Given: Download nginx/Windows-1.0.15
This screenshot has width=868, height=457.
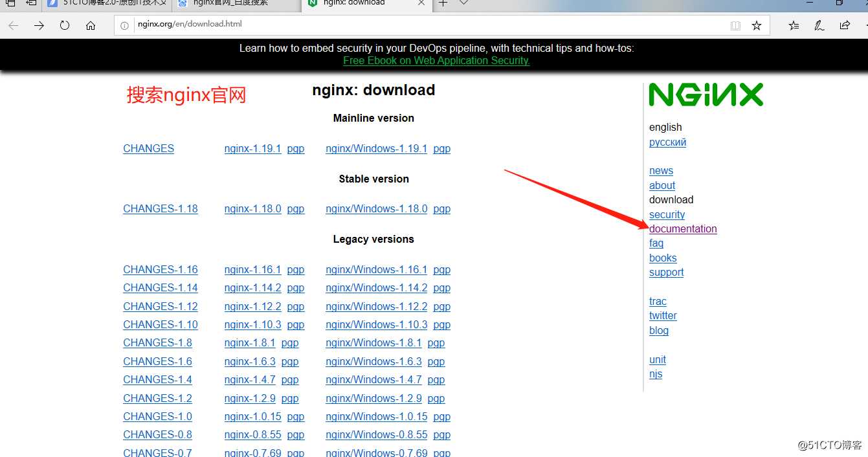Looking at the screenshot, I should pos(376,416).
